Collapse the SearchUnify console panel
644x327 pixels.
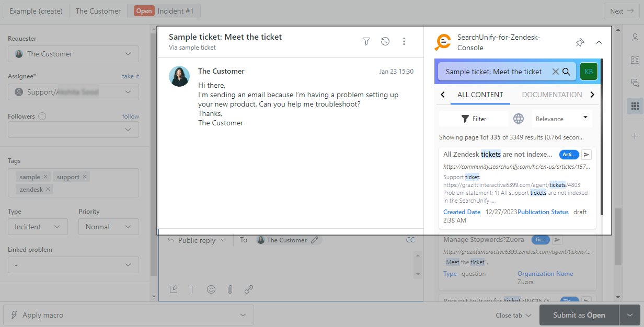click(x=599, y=42)
